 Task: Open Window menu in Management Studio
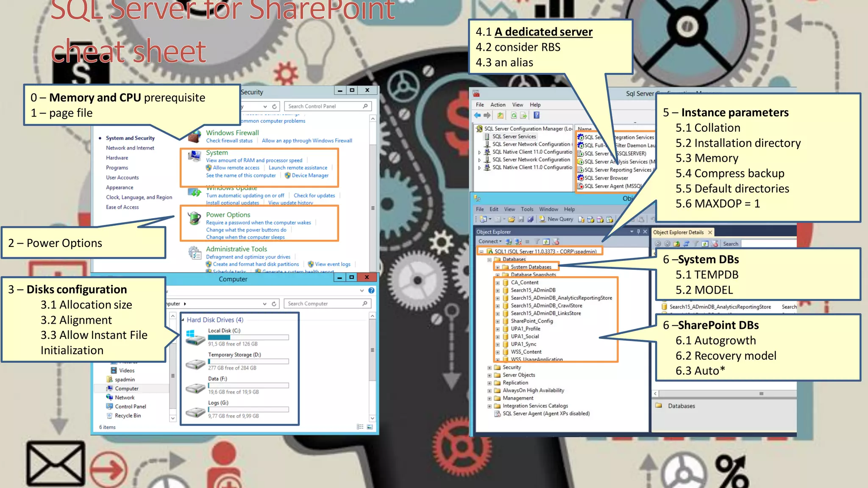(549, 209)
